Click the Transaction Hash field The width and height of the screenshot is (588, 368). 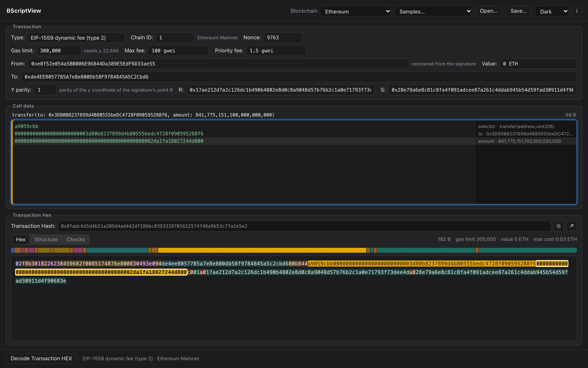(x=304, y=226)
